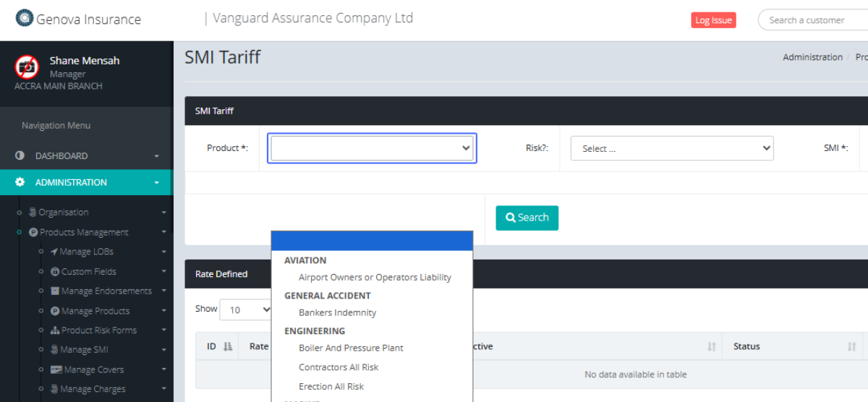This screenshot has width=868, height=402.
Task: Click the Manage Covers icon
Action: click(x=56, y=370)
